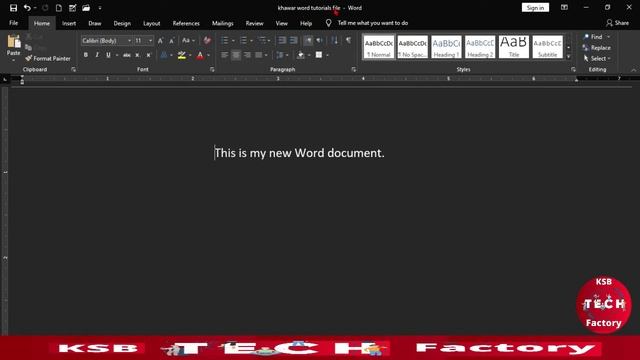Viewport: 640px width, 360px height.
Task: Switch to the Design tab
Action: [122, 23]
